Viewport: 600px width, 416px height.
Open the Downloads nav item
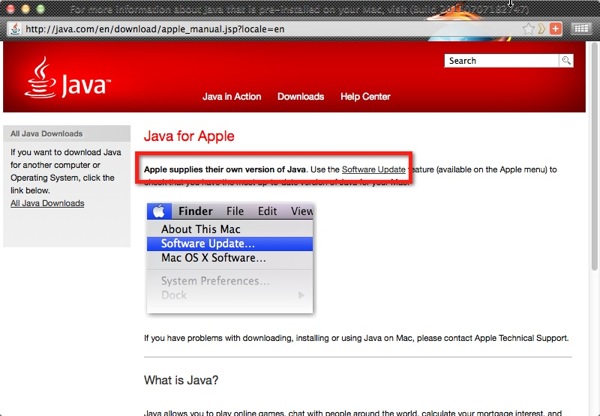coord(301,96)
